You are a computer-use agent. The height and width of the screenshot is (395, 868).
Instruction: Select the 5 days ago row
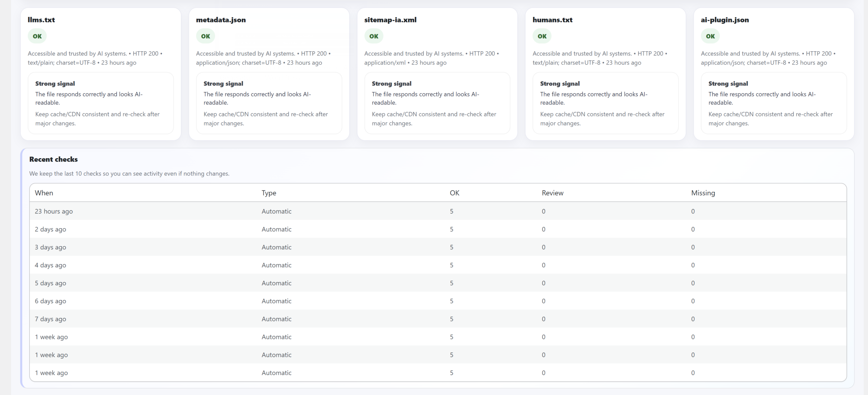tap(438, 283)
